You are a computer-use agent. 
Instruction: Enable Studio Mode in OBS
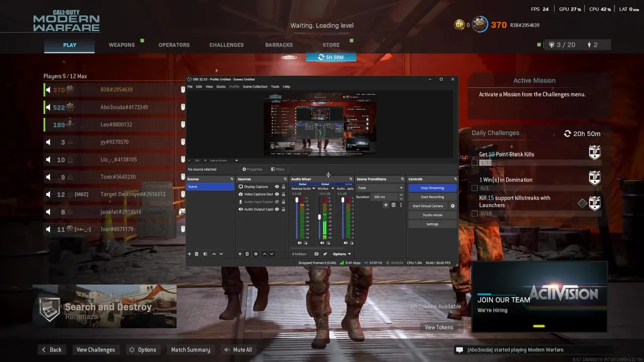pyautogui.click(x=432, y=215)
